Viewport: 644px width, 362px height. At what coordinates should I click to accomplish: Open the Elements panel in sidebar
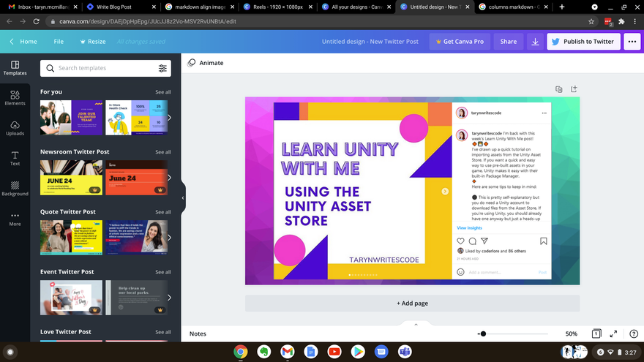[x=15, y=97]
